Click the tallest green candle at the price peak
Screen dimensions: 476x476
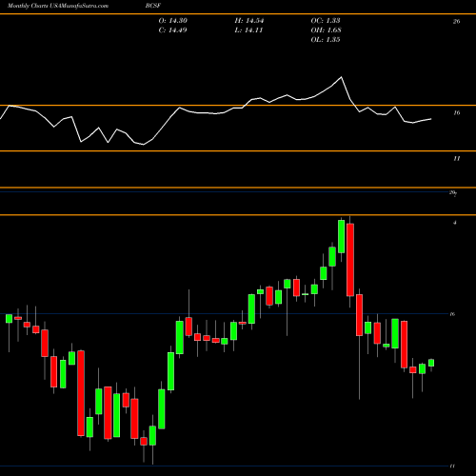coord(342,236)
